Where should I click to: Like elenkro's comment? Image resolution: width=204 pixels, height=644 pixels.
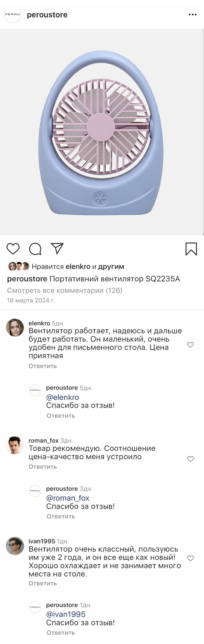coord(190,344)
